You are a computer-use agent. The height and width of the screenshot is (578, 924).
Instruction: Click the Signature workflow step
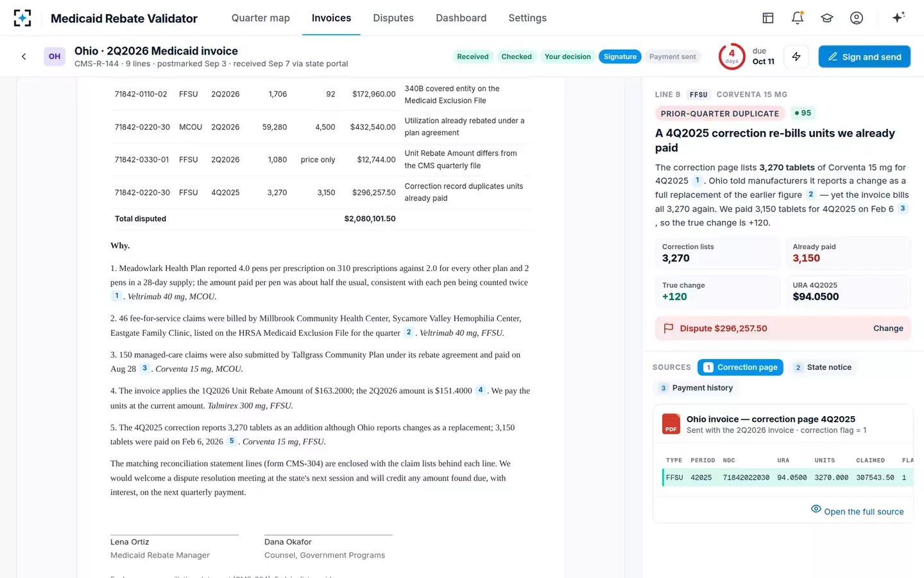click(x=620, y=57)
